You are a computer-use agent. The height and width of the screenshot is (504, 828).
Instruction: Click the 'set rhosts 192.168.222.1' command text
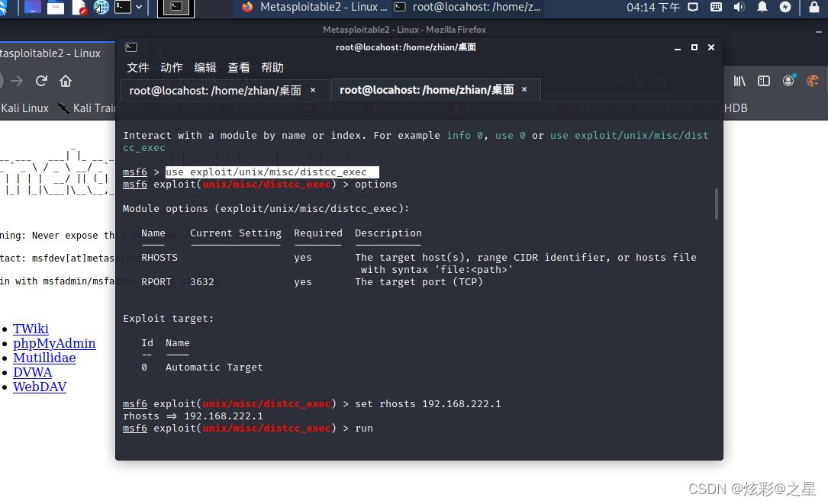[427, 403]
